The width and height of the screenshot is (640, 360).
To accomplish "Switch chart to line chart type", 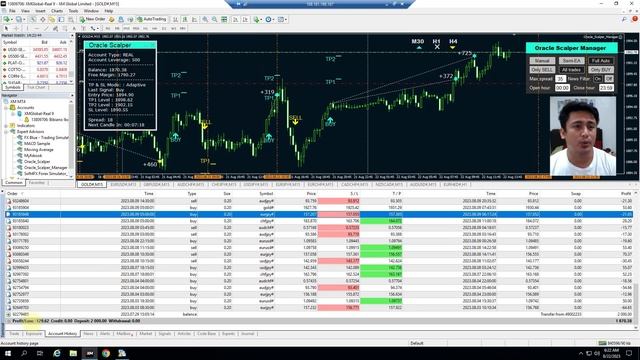I will click(195, 19).
